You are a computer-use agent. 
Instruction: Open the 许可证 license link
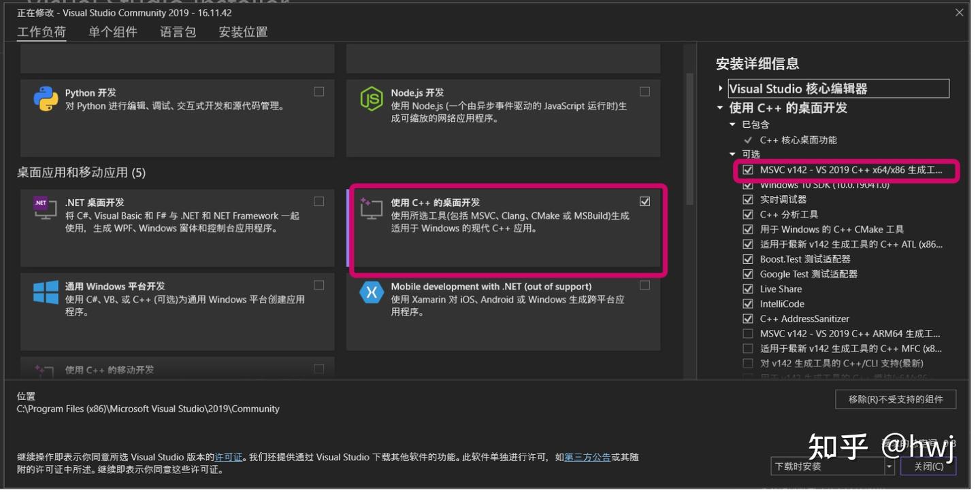229,457
